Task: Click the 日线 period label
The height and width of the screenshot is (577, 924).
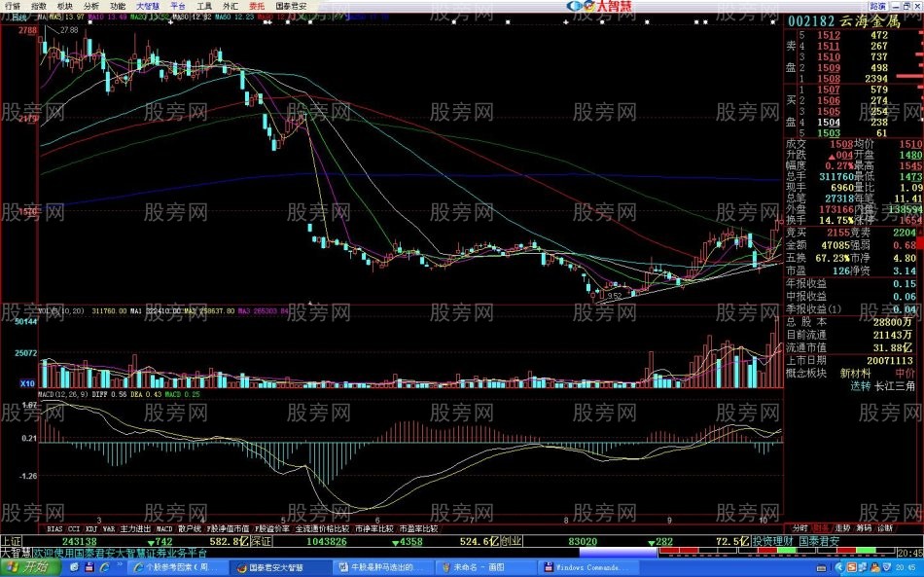Action: 20,18
